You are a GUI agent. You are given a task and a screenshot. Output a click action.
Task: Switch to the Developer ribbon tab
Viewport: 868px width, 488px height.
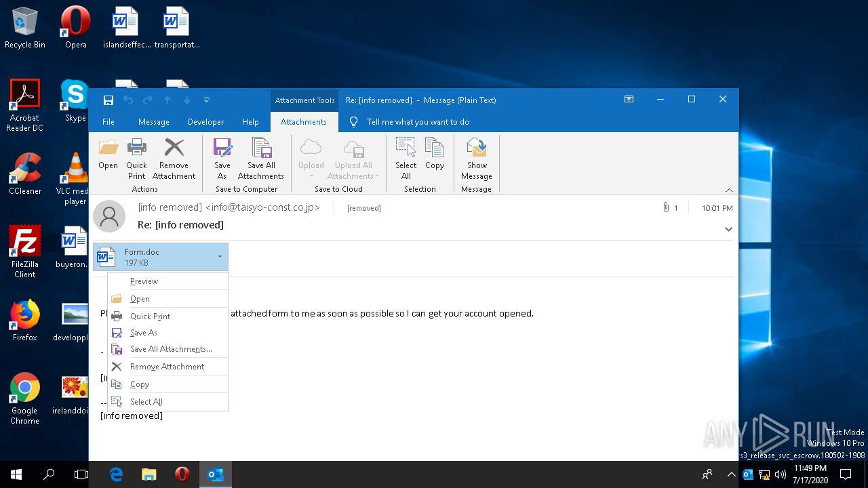click(x=205, y=122)
